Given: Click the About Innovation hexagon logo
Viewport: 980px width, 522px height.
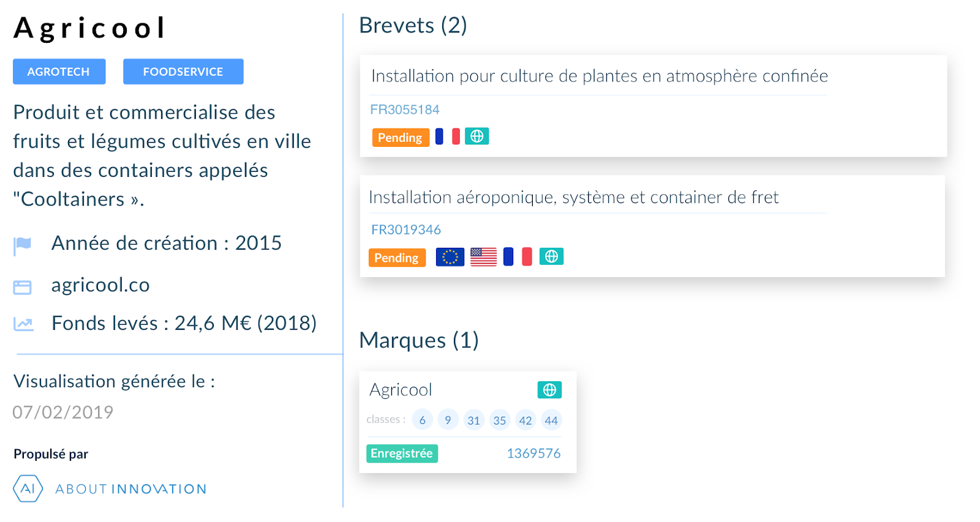Looking at the screenshot, I should click(x=28, y=488).
